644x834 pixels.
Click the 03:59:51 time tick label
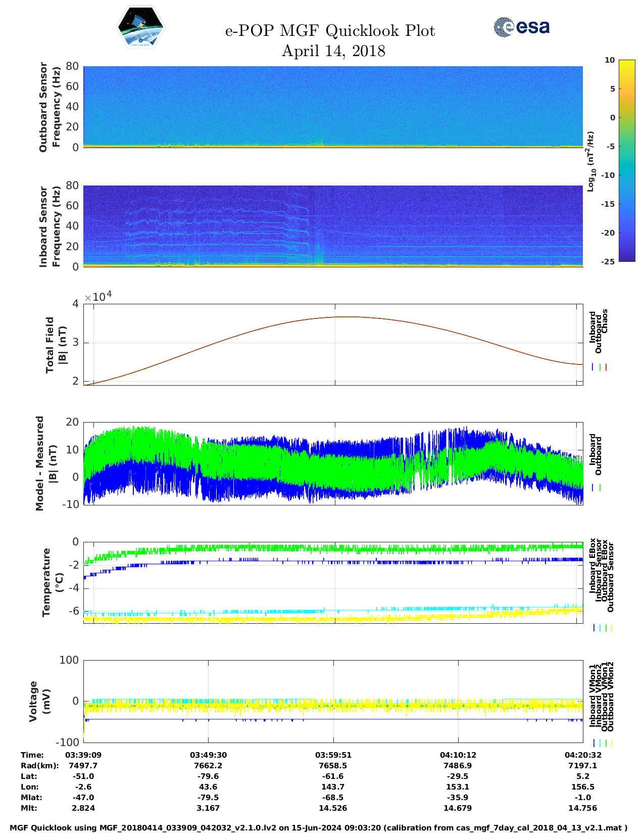(x=333, y=755)
